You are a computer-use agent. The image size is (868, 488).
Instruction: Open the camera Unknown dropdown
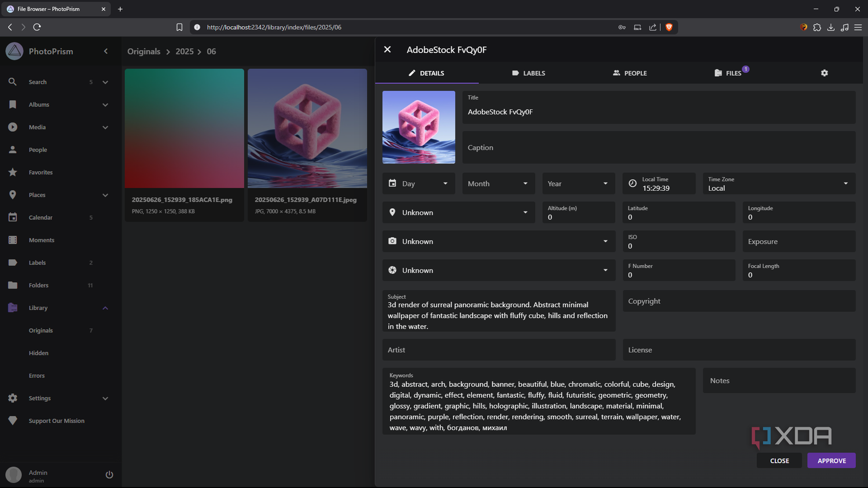point(499,241)
